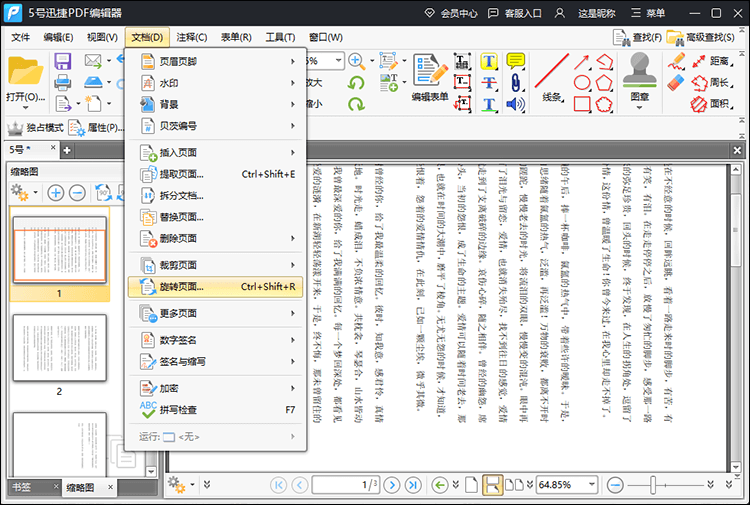
Task: Select the highlight text T tool
Action: [x=488, y=61]
